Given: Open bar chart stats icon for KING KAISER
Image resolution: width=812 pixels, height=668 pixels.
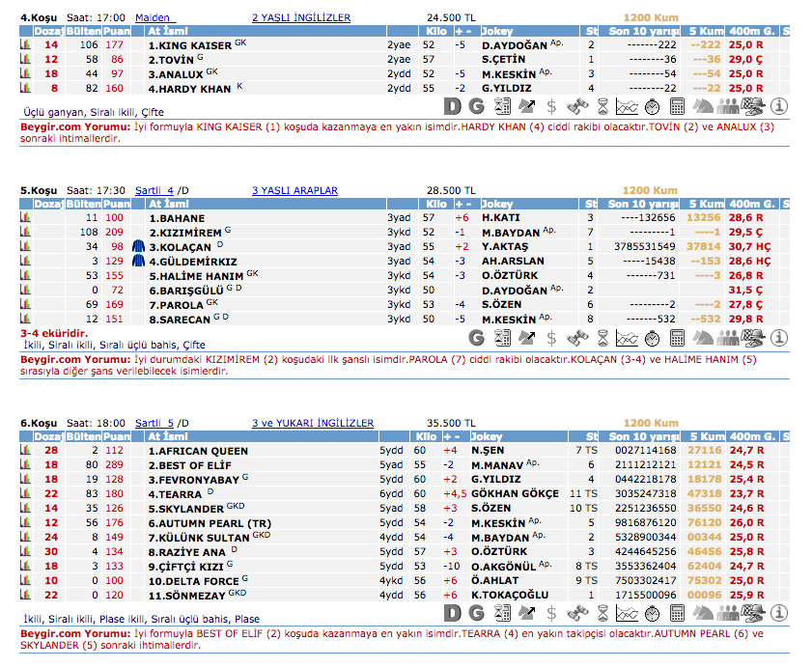Looking at the screenshot, I should pyautogui.click(x=25, y=45).
